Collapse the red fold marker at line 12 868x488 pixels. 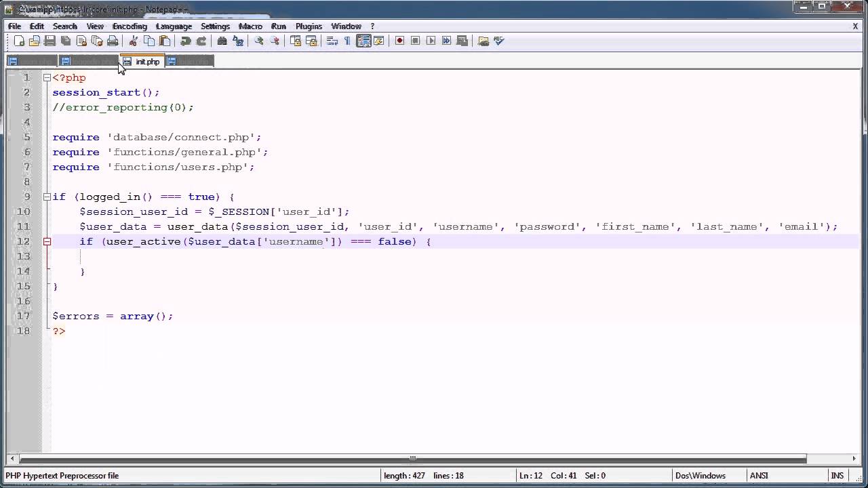tap(47, 242)
